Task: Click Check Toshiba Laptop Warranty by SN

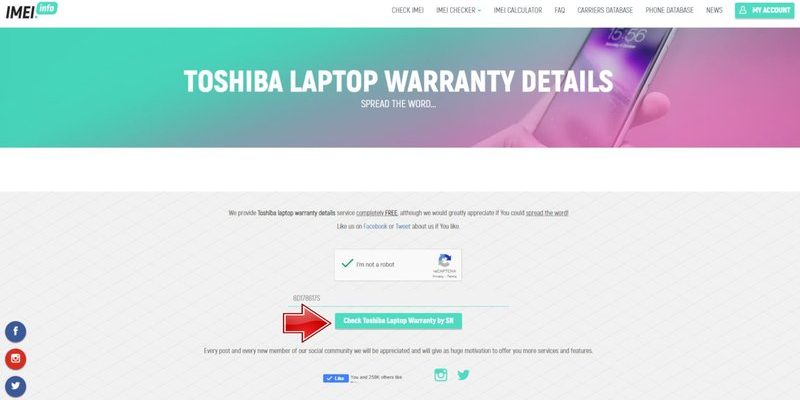Action: tap(398, 321)
